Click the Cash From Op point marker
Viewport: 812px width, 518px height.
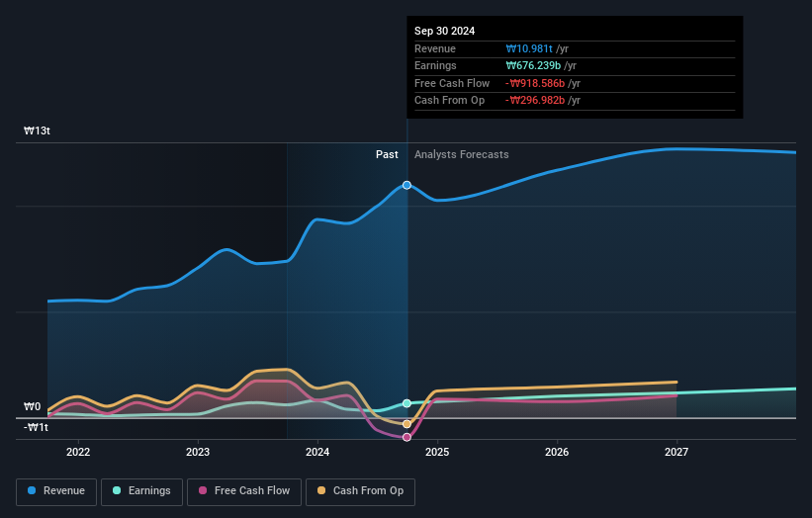pyautogui.click(x=407, y=424)
